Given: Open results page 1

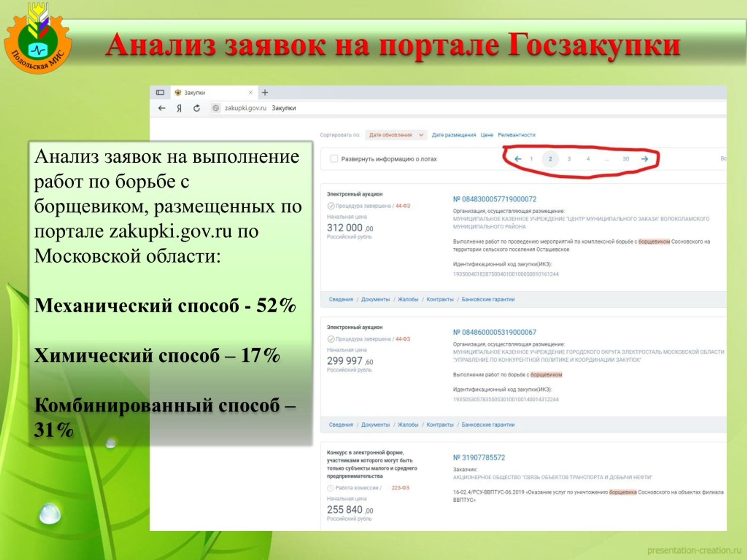Looking at the screenshot, I should pos(531,159).
